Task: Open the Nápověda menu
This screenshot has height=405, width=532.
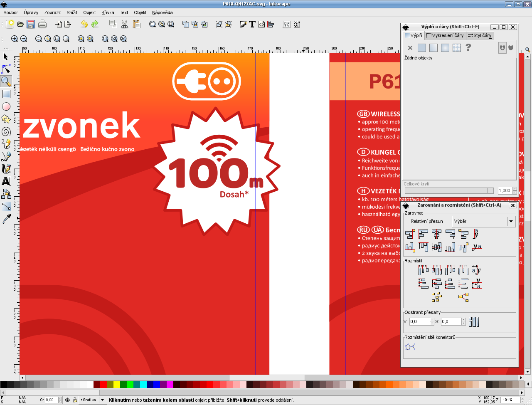Action: [x=163, y=12]
